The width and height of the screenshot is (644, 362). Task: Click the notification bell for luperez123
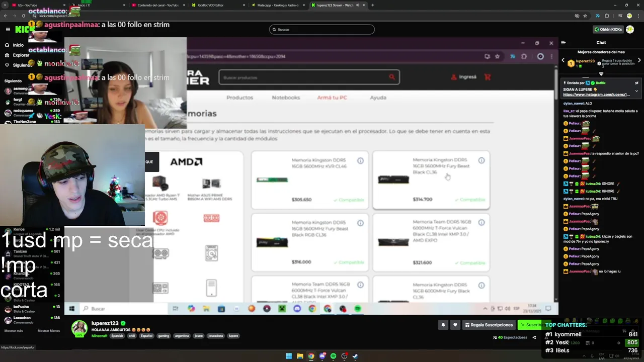pyautogui.click(x=443, y=325)
